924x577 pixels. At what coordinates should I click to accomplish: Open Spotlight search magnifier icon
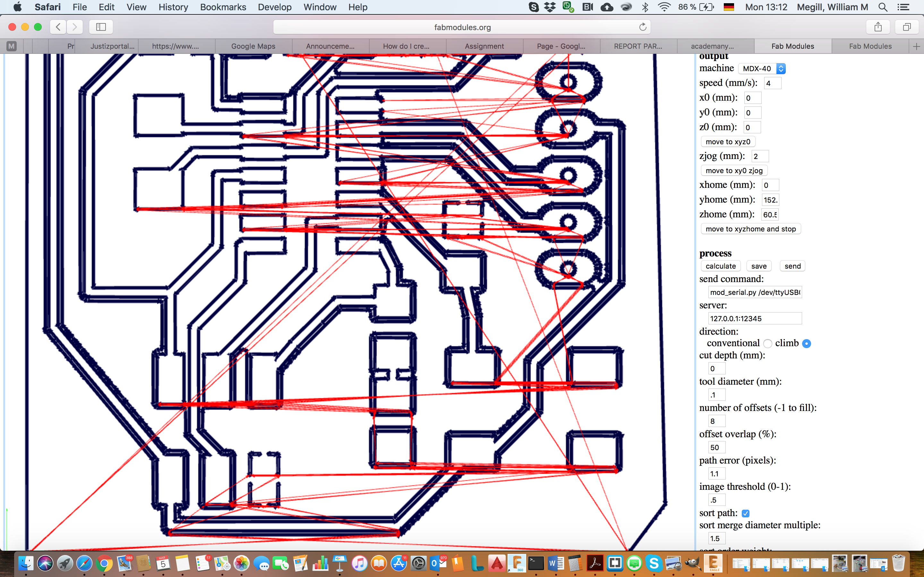(x=882, y=7)
